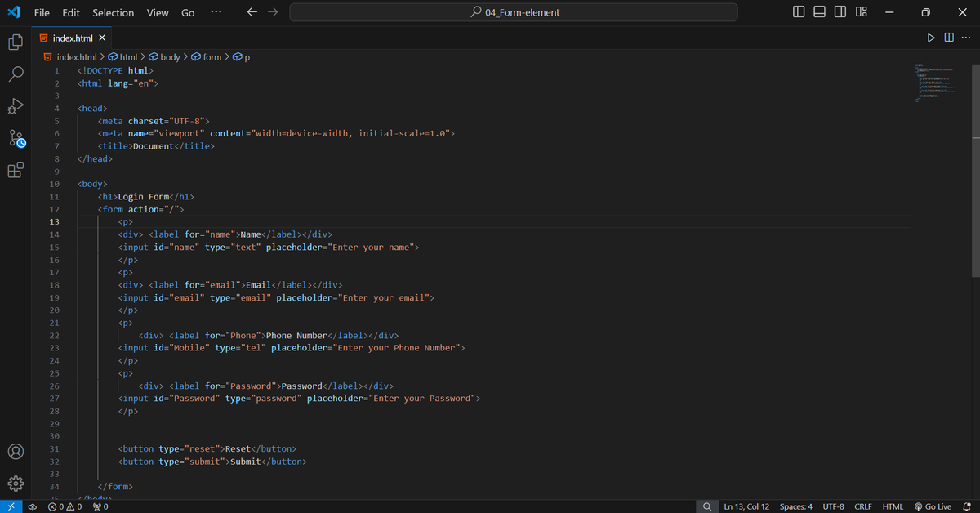980x513 pixels.
Task: Click the closing form tag on line 34
Action: [115, 487]
